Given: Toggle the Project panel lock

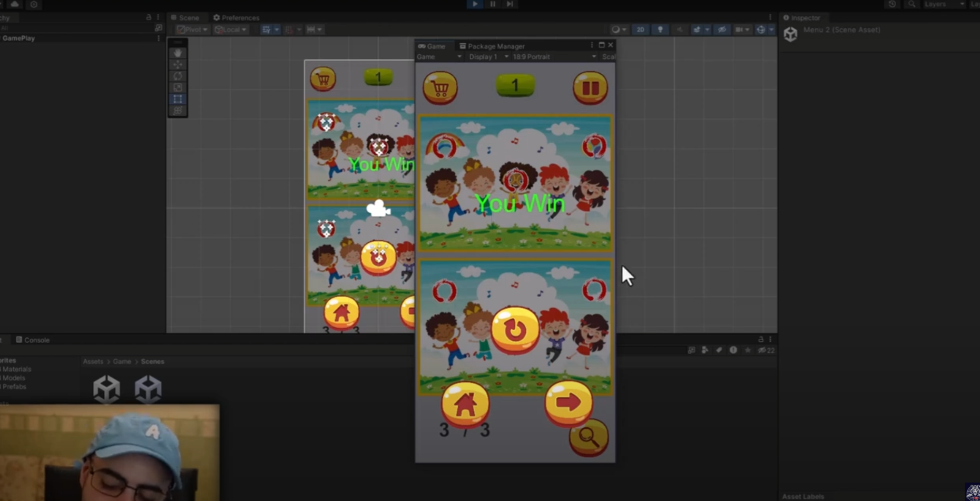Looking at the screenshot, I should click(x=760, y=339).
